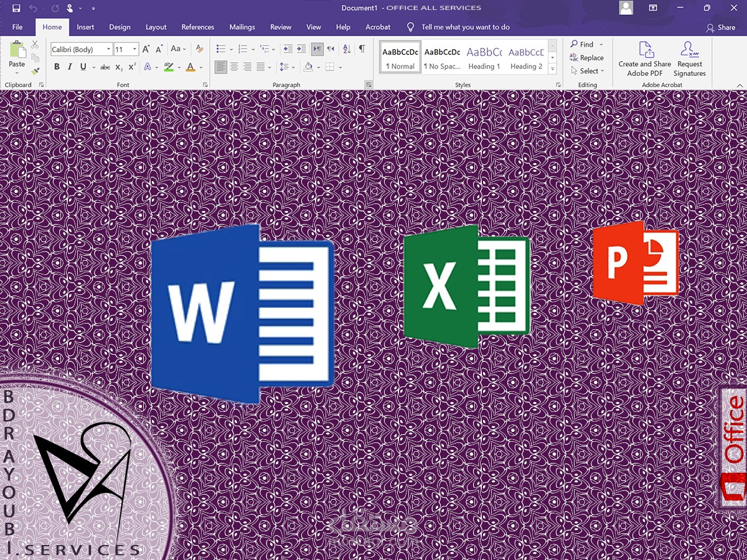Apply the Heading 1 style
This screenshot has height=560, width=747.
point(484,57)
